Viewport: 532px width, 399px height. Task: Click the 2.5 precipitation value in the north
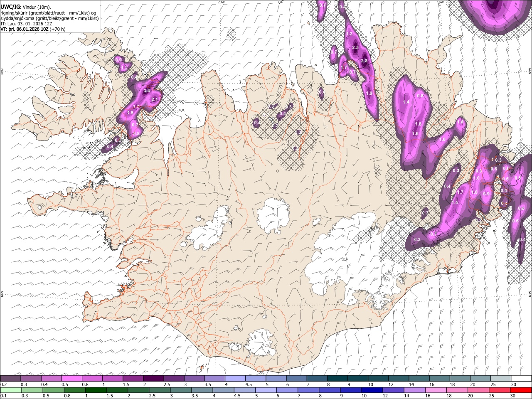(x=355, y=48)
